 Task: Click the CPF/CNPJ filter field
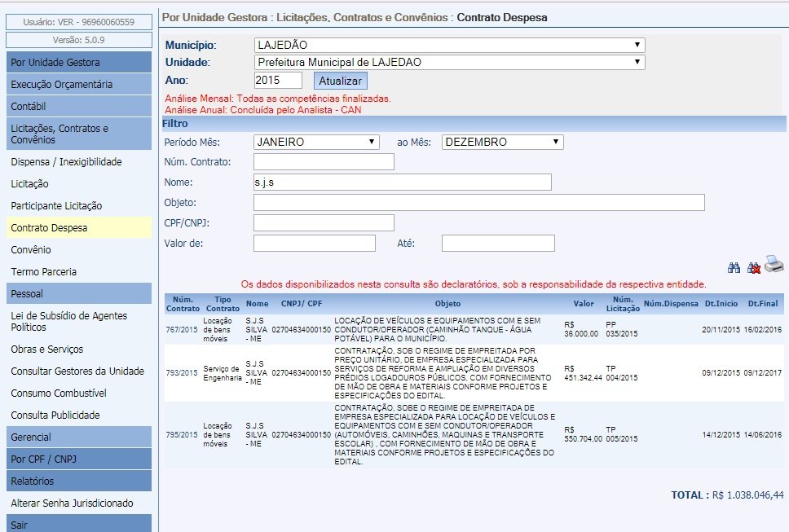324,222
